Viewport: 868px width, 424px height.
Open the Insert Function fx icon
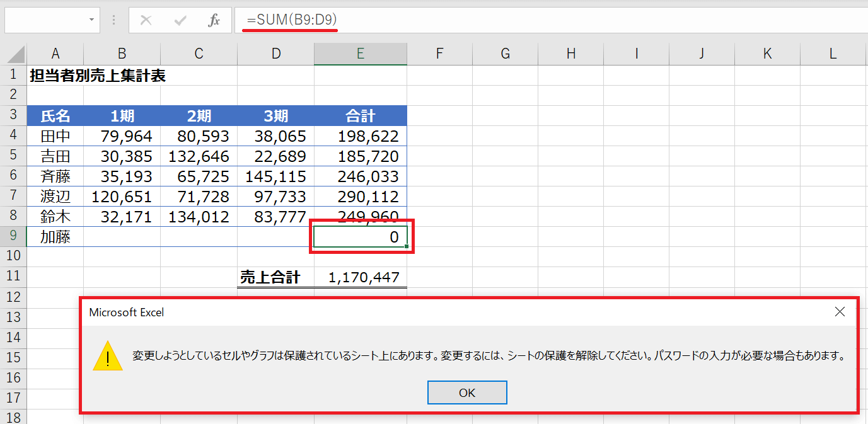[214, 20]
